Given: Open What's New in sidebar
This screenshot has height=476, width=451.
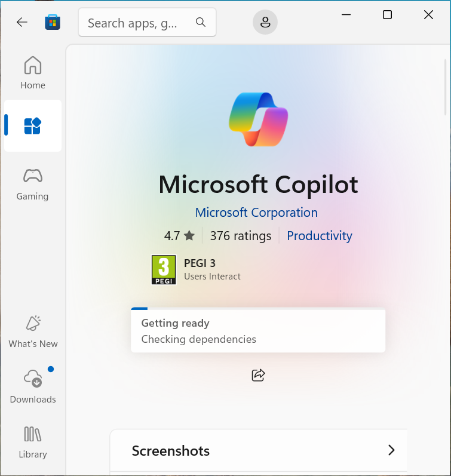Looking at the screenshot, I should 33,331.
